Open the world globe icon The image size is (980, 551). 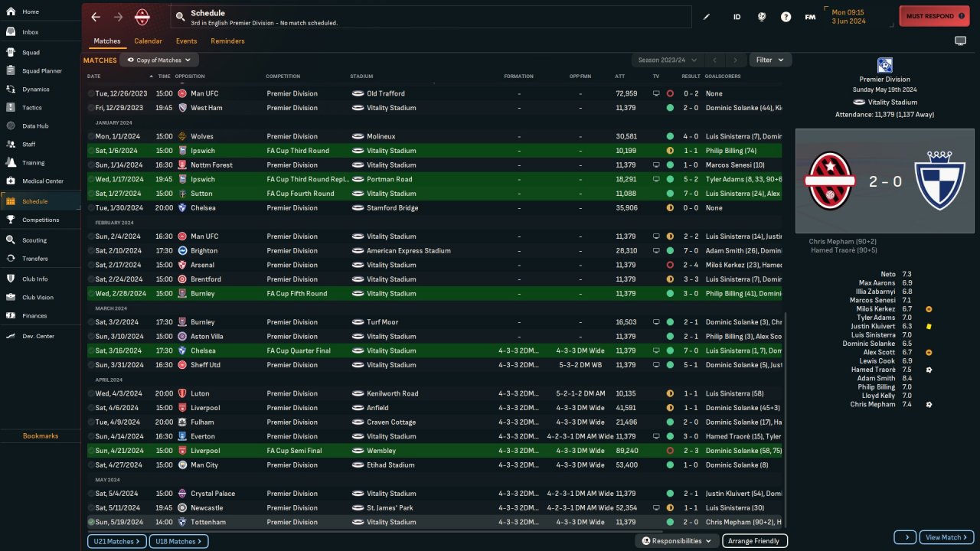(x=761, y=17)
